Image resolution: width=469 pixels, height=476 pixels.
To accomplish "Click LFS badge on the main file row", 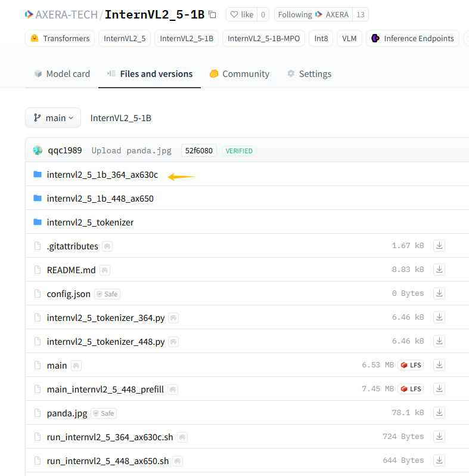I will point(411,365).
